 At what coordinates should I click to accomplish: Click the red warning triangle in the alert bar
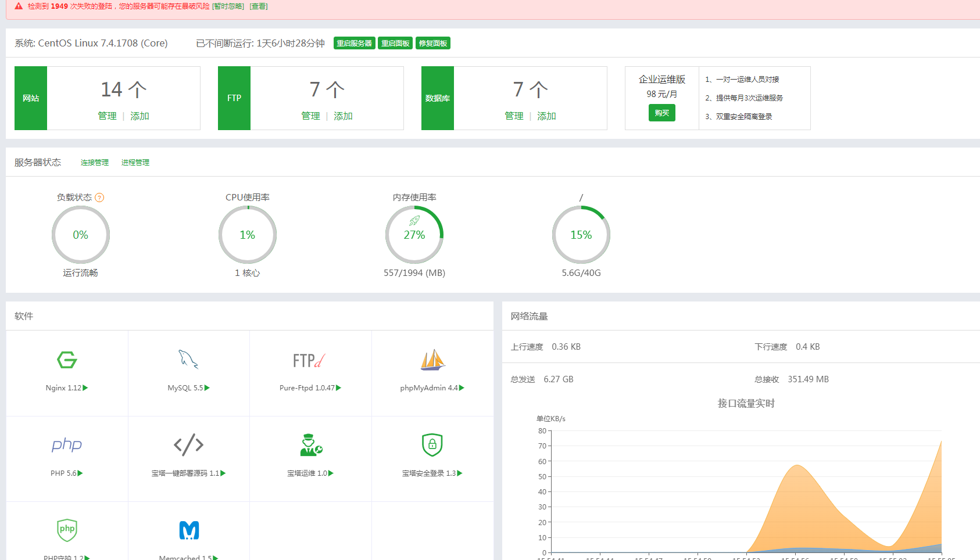pos(19,6)
